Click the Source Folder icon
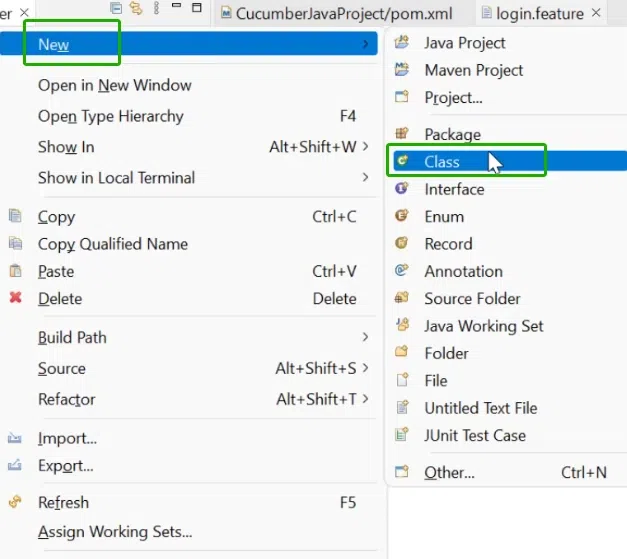This screenshot has height=559, width=627. (x=402, y=298)
